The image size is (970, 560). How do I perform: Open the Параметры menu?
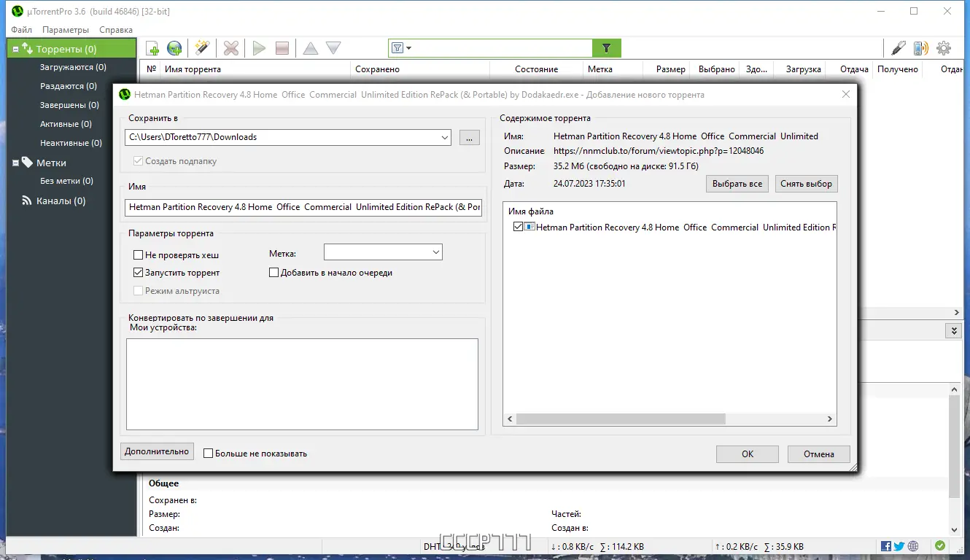click(x=66, y=30)
